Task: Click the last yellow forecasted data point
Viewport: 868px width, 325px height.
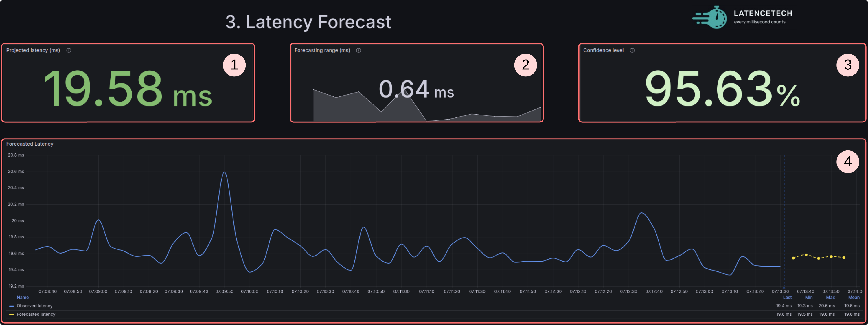Action: pyautogui.click(x=844, y=258)
